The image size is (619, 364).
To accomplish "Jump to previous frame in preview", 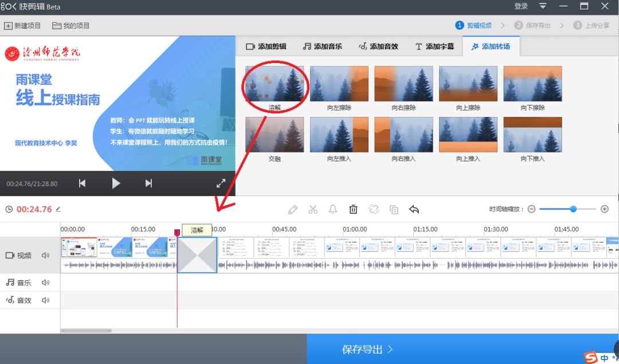I will pos(82,183).
